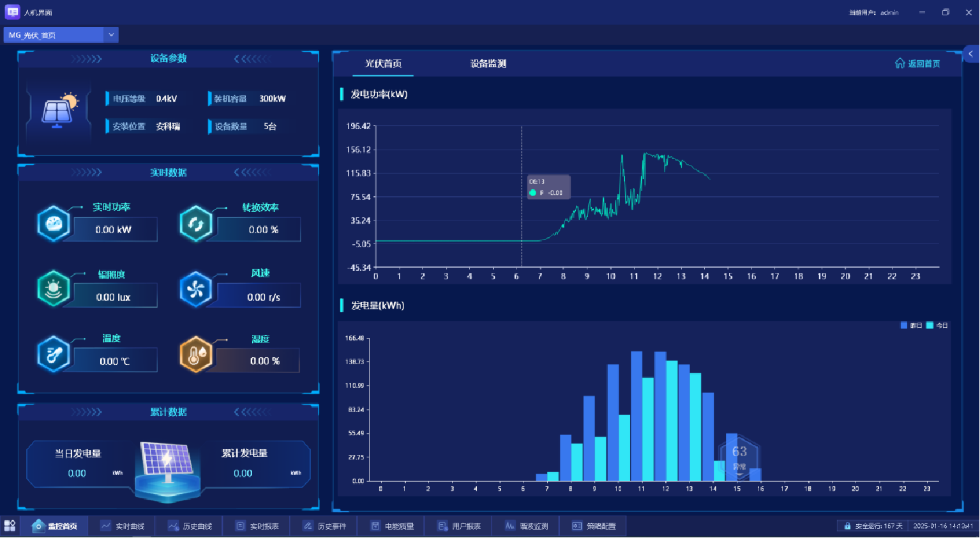Click the 当日发电量 card
This screenshot has width=980, height=538.
(x=79, y=464)
